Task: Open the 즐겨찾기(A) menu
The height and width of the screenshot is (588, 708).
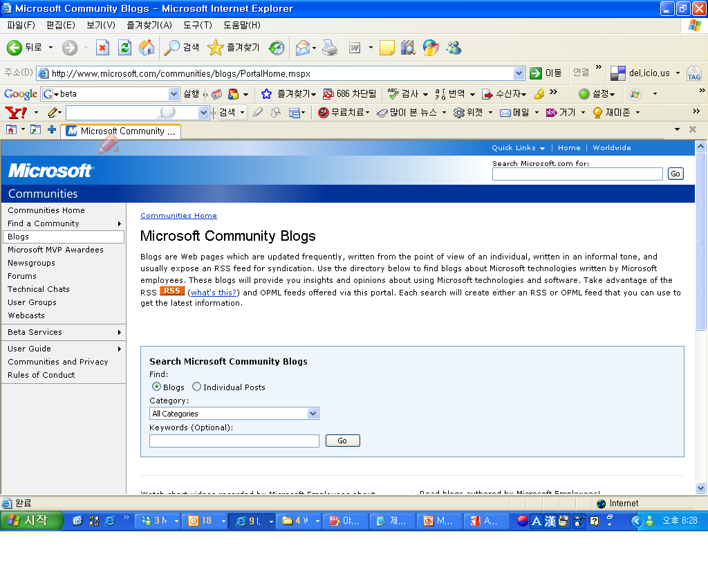Action: click(x=149, y=26)
